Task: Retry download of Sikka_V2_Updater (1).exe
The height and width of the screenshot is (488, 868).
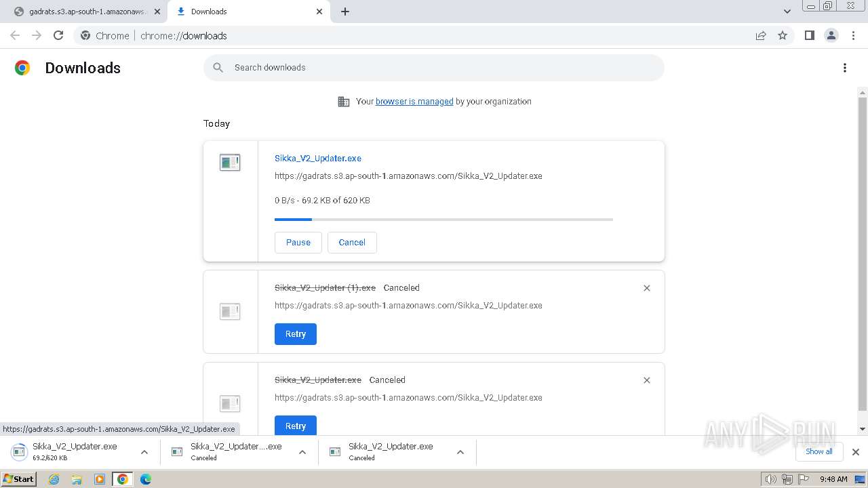Action: (x=296, y=334)
